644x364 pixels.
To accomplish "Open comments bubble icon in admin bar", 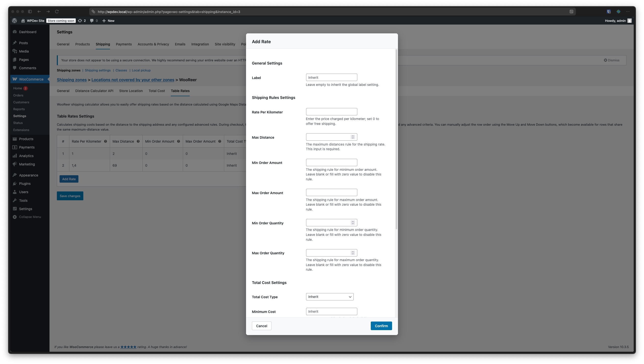I will 92,21.
